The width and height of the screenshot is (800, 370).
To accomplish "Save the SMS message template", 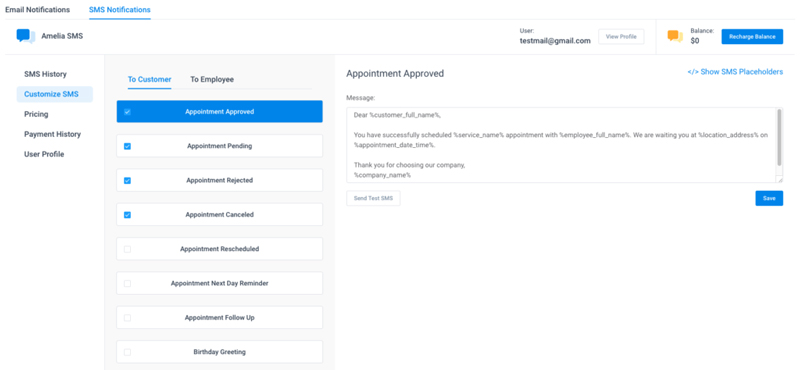I will coord(769,198).
